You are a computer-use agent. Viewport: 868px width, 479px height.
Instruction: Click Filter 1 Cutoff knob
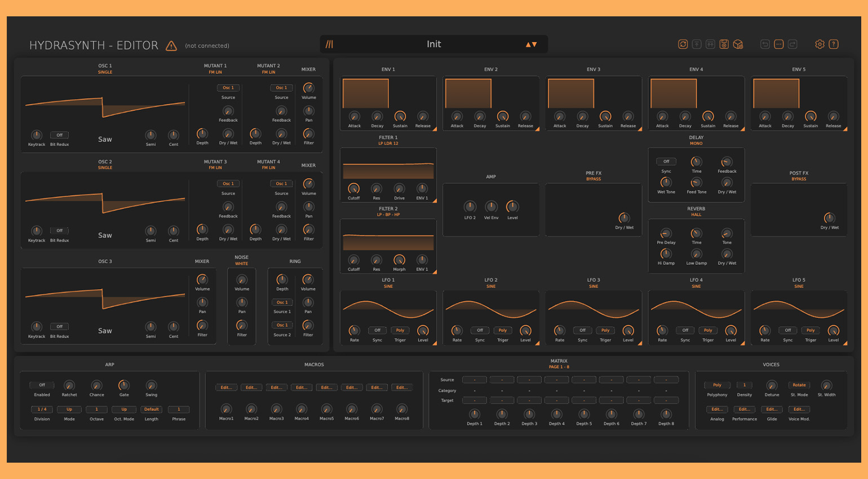[353, 188]
